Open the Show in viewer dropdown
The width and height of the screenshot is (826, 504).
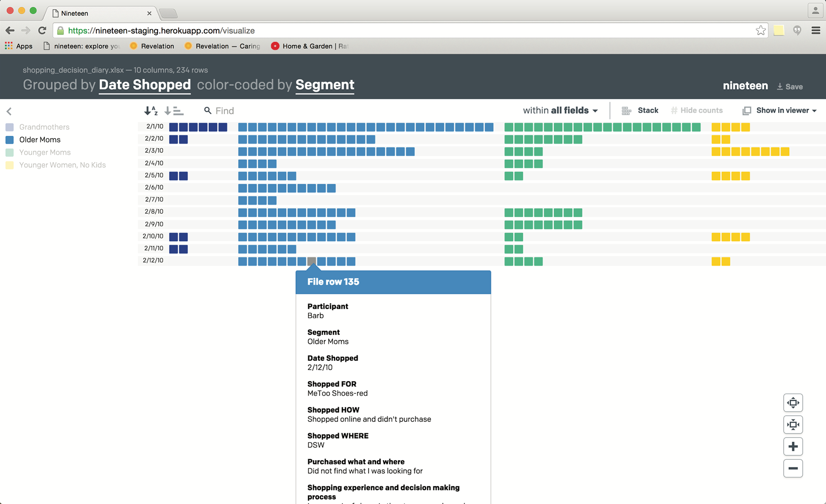coord(780,111)
